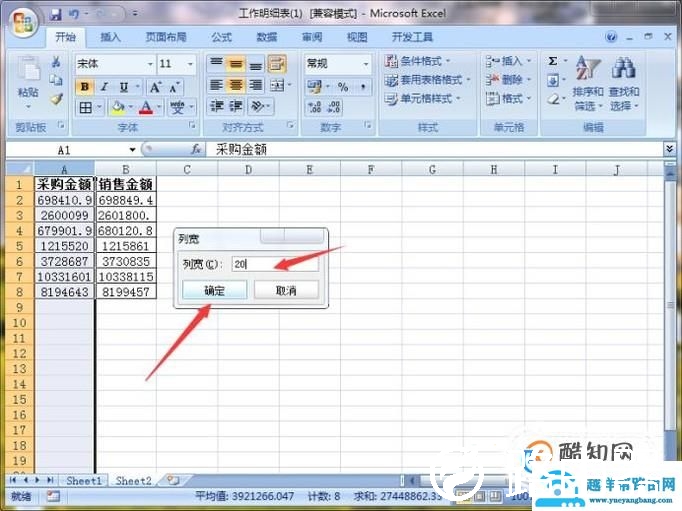Open 套用表格格式 table styles
This screenshot has width=682, height=511.
click(428, 80)
